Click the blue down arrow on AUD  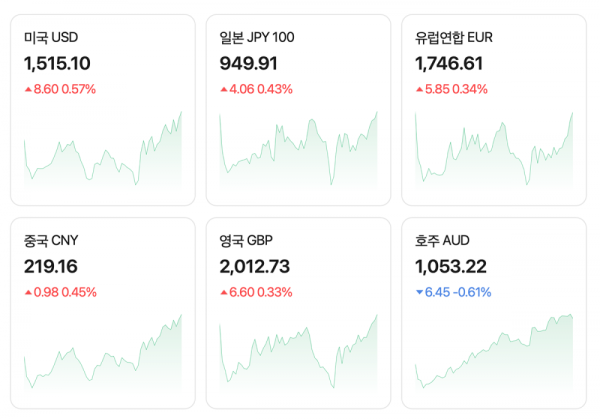(419, 293)
